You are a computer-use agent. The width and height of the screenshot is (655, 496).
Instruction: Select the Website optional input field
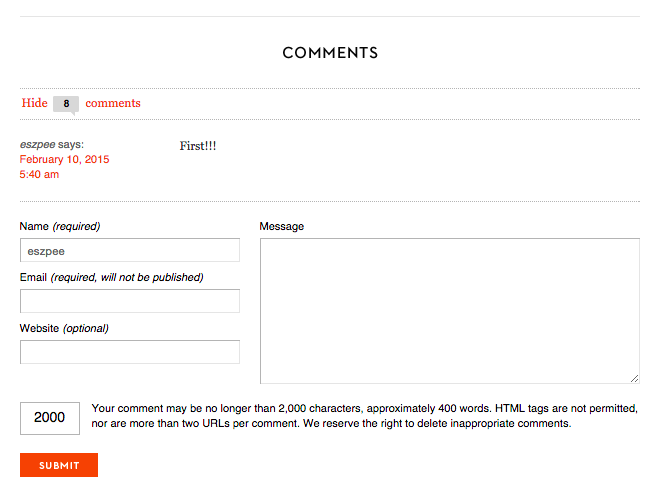tap(129, 352)
